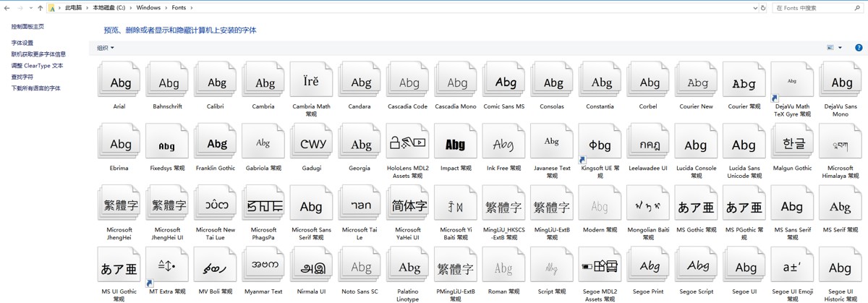Go to Windows breadcrumb
This screenshot has width=868, height=303.
click(149, 8)
